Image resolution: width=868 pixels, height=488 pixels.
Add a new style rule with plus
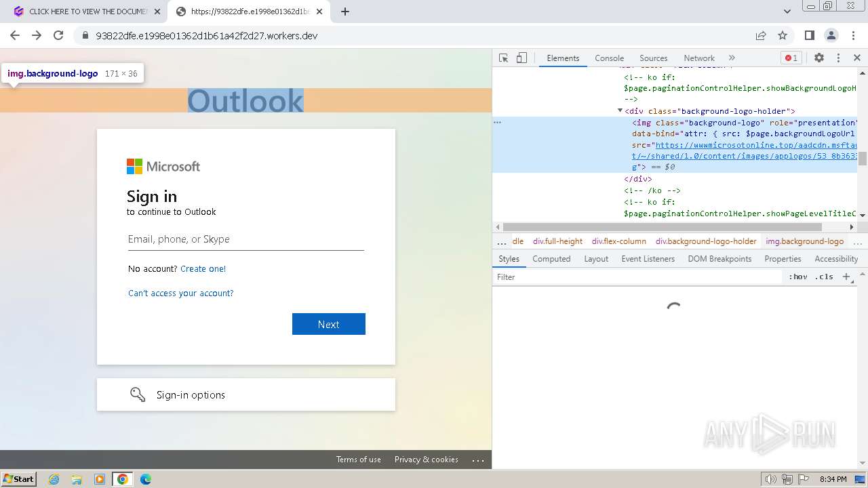pos(846,277)
